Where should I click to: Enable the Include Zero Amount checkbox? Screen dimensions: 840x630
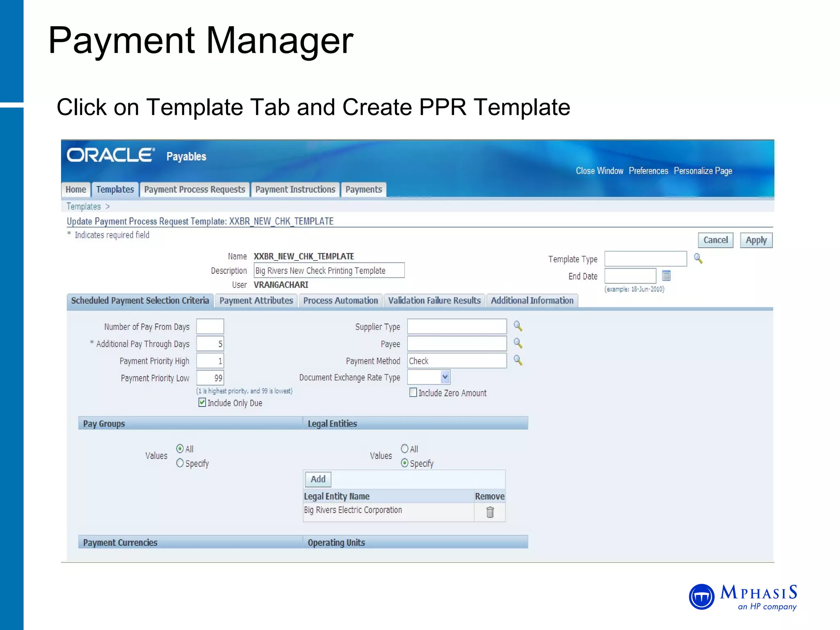(413, 393)
